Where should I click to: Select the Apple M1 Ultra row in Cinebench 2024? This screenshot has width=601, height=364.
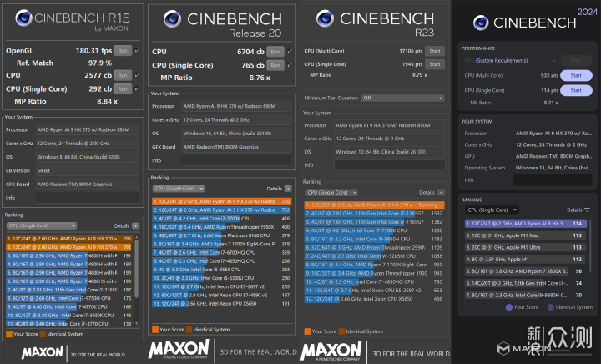point(526,247)
